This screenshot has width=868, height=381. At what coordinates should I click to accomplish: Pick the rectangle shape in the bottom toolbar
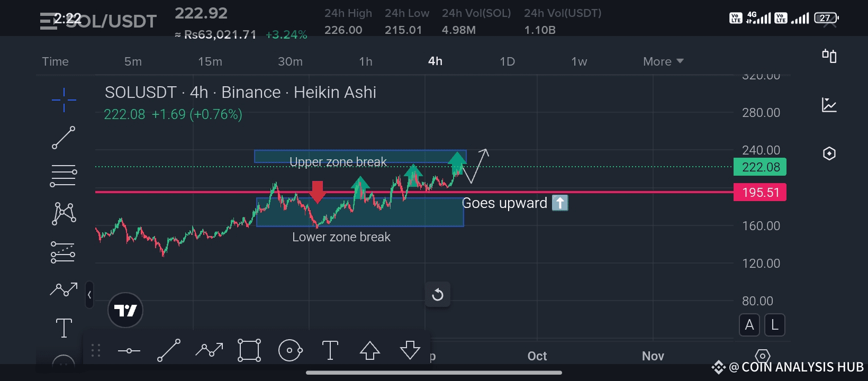(x=249, y=350)
